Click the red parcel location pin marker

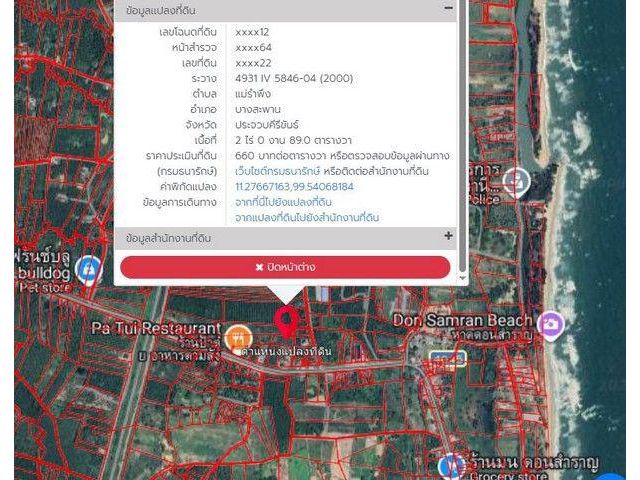click(x=287, y=323)
